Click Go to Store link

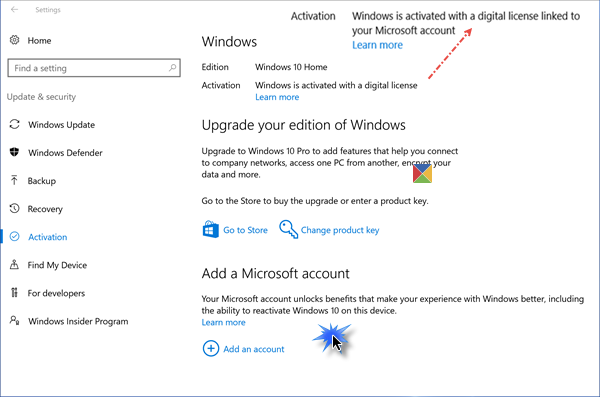(245, 230)
